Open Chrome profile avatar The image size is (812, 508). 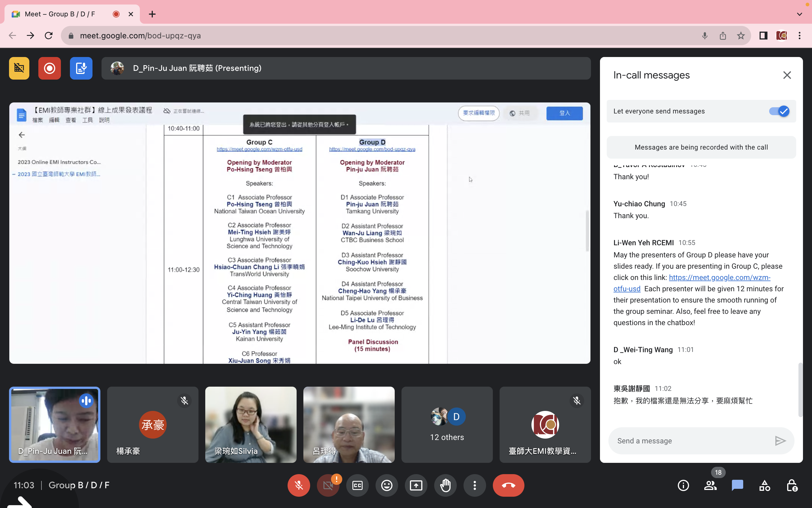click(x=782, y=36)
